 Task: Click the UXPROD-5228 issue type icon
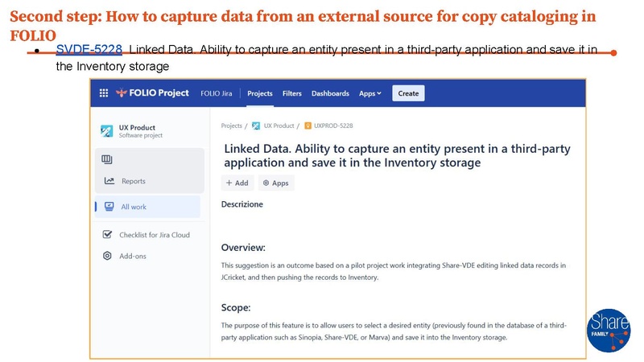pyautogui.click(x=308, y=126)
